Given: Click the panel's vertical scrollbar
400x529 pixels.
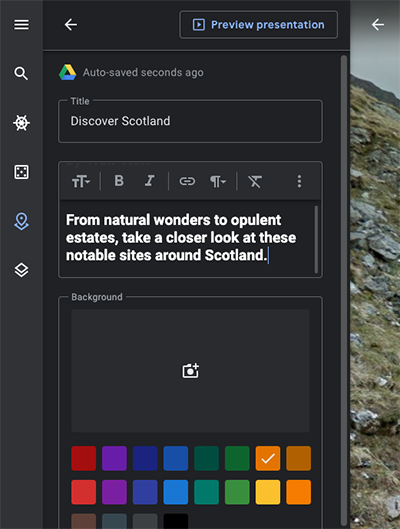Looking at the screenshot, I should pos(344,290).
